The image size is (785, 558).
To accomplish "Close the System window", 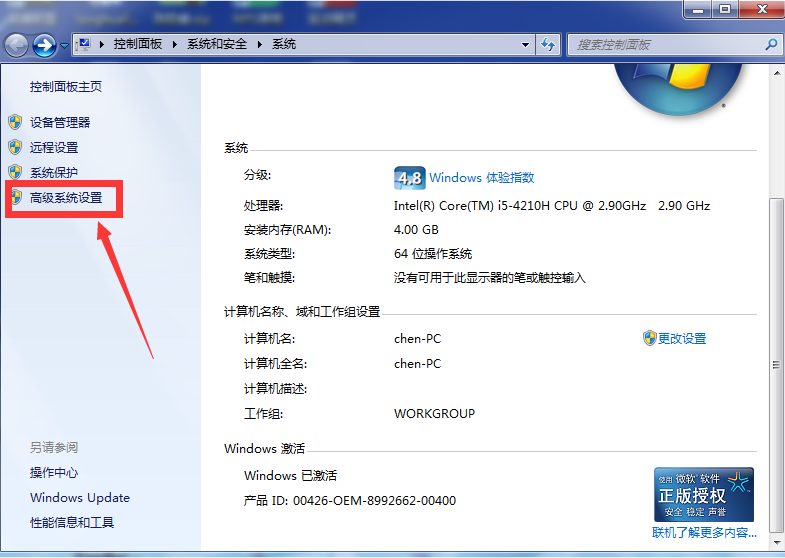I will [761, 9].
